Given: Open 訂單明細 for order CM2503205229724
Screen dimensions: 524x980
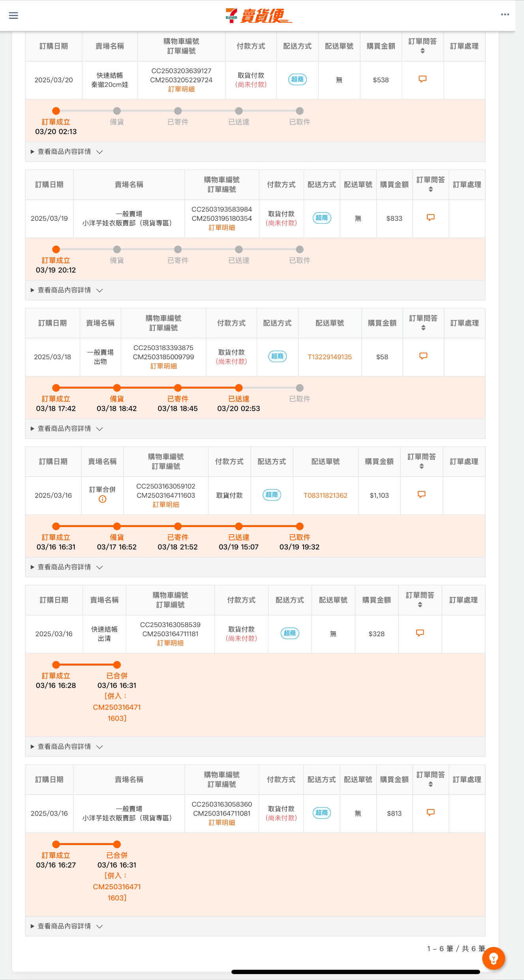Looking at the screenshot, I should [x=181, y=89].
